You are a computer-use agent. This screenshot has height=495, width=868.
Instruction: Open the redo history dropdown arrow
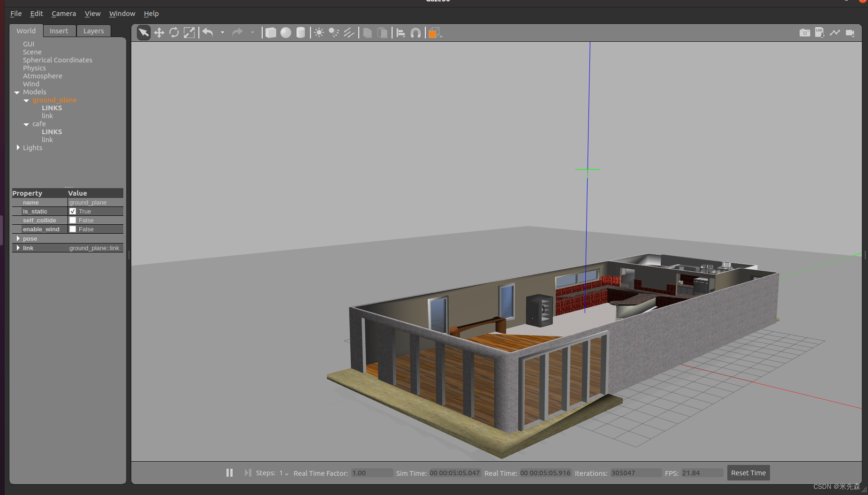252,32
